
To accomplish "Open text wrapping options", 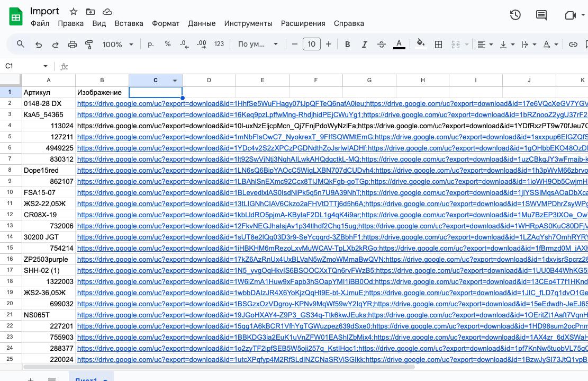I will [528, 45].
